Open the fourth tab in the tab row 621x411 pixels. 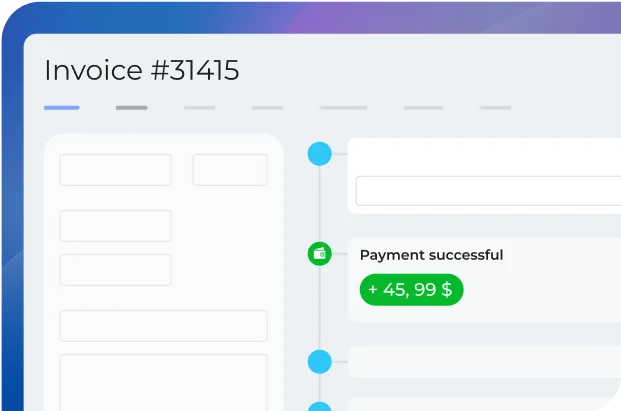pyautogui.click(x=267, y=107)
